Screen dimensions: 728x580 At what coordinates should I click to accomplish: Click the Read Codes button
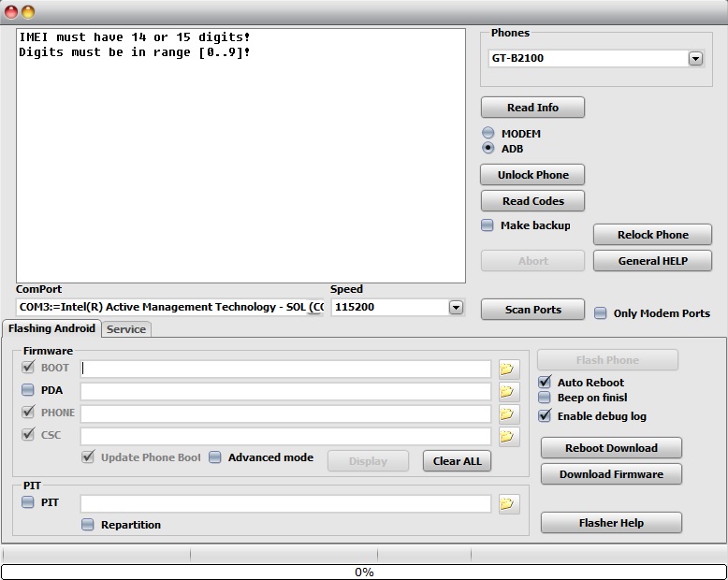point(532,201)
